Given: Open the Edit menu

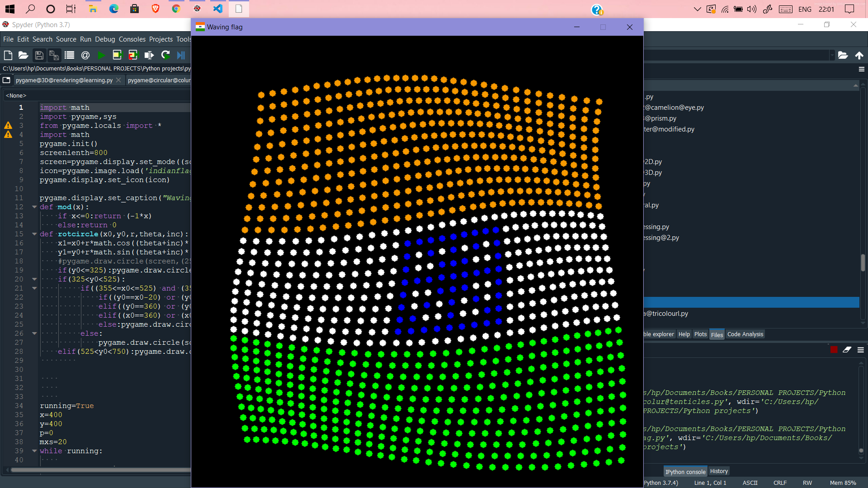Looking at the screenshot, I should (23, 39).
